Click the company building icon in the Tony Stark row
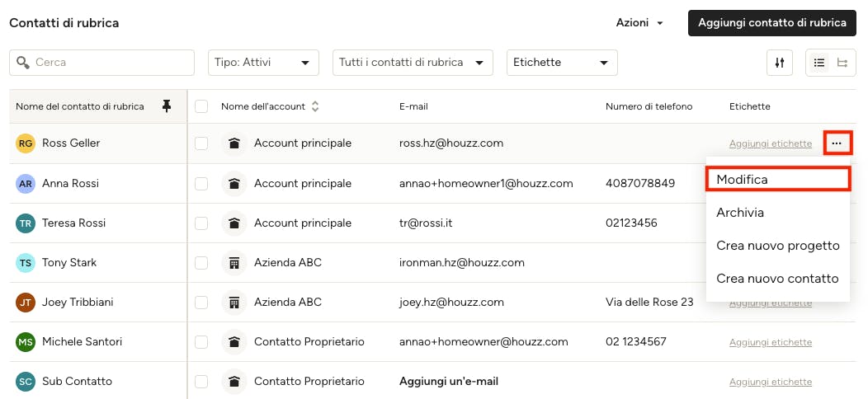This screenshot has width=868, height=399. pyautogui.click(x=234, y=263)
